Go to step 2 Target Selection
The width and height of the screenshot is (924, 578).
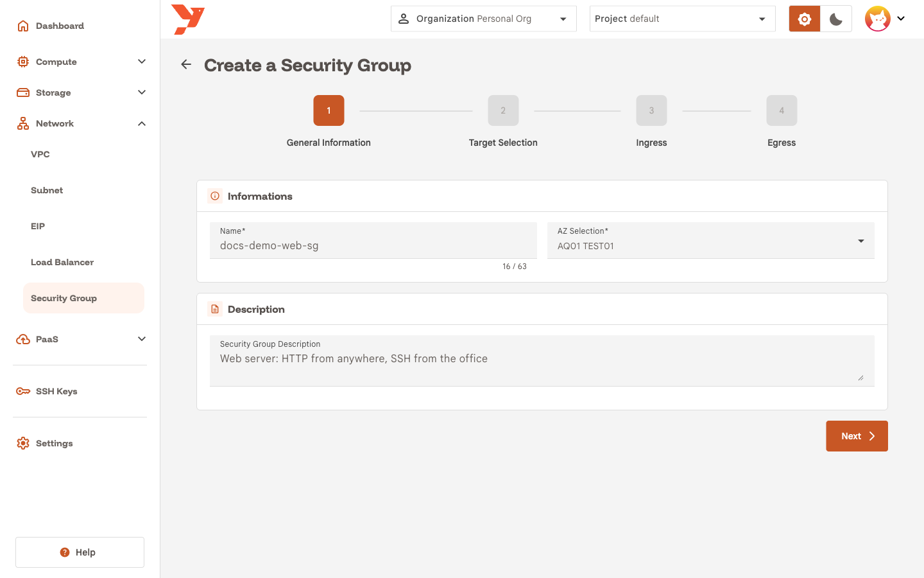(x=503, y=110)
